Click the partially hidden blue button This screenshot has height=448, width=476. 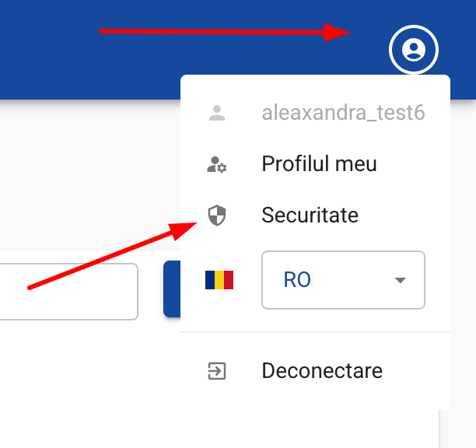coord(172,289)
